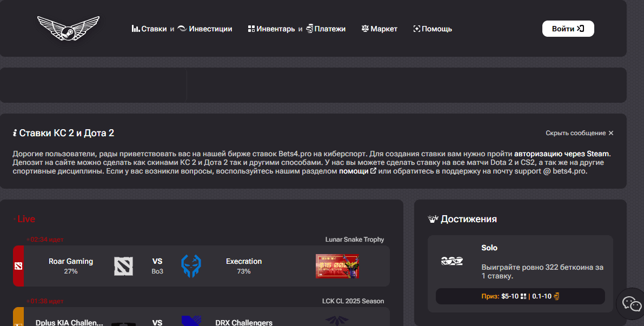The width and height of the screenshot is (644, 326).
Task: Open the Ставки betting section
Action: click(x=149, y=29)
